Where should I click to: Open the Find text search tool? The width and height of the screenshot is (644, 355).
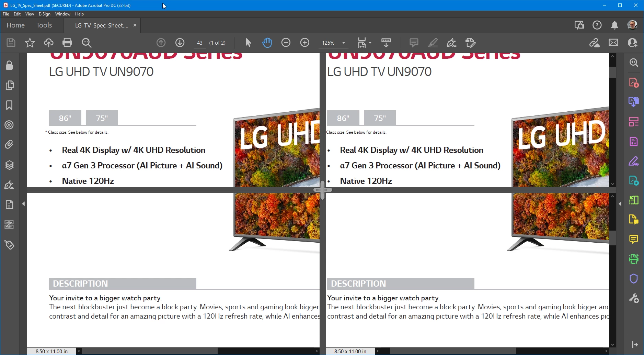[x=87, y=43]
